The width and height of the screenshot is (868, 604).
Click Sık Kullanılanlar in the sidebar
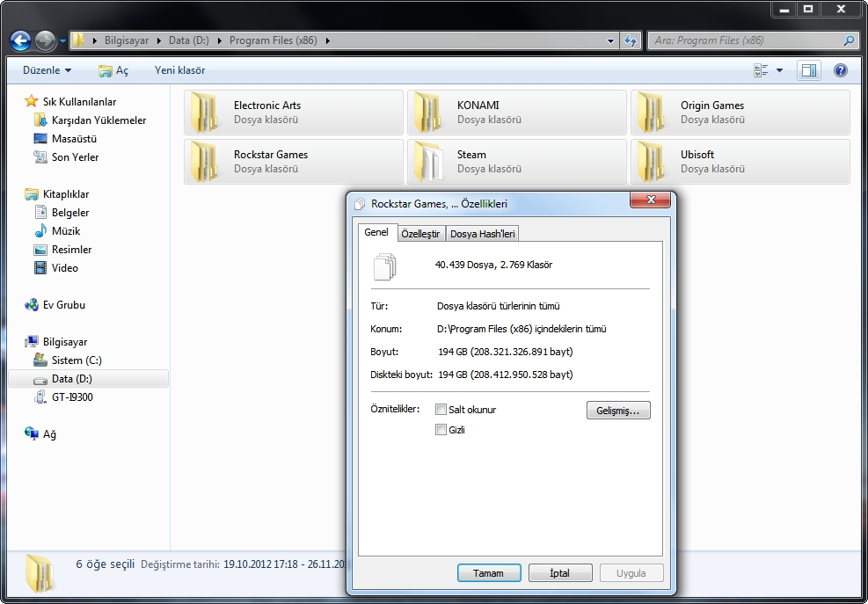[x=80, y=102]
